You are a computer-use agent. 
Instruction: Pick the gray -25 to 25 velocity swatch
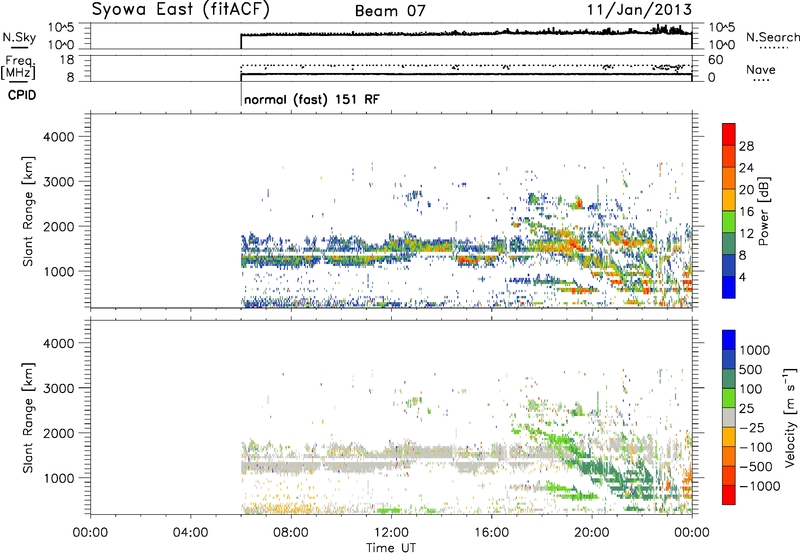pos(729,418)
